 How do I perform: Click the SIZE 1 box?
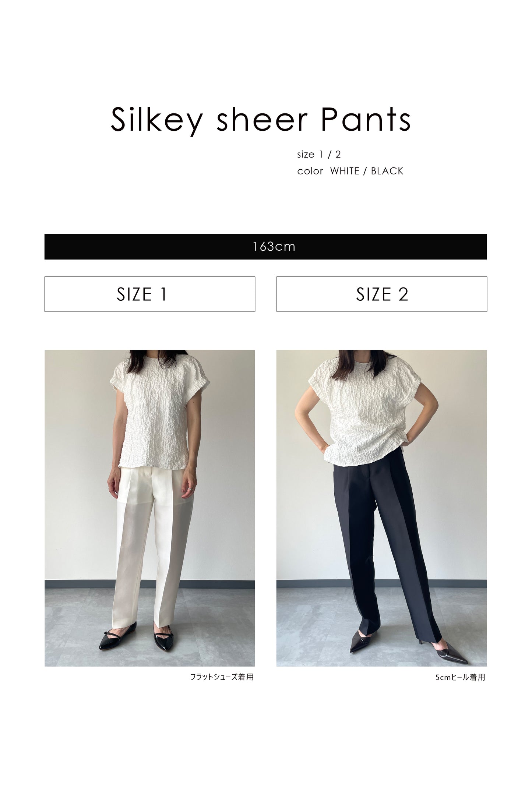[x=149, y=294]
